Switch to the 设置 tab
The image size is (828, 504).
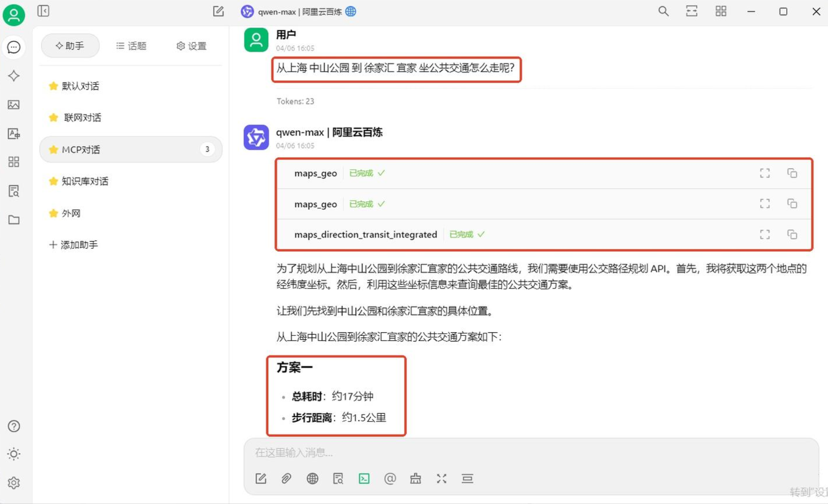(191, 46)
